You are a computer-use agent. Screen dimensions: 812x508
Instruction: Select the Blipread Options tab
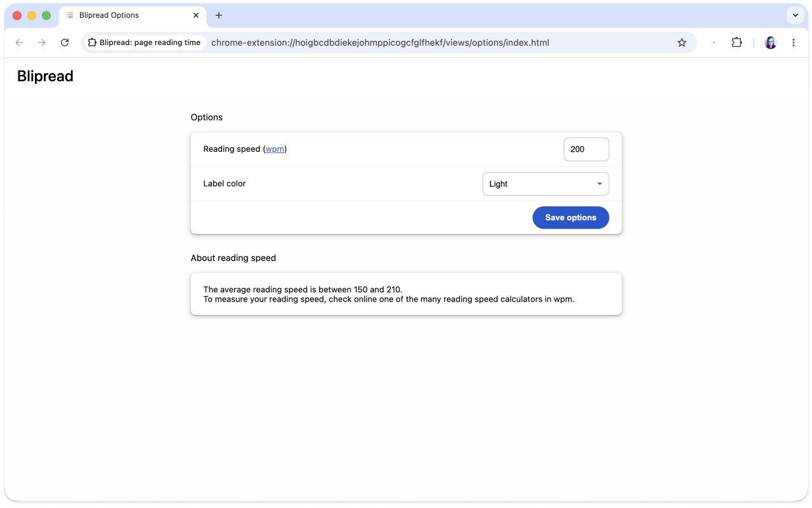(132, 15)
